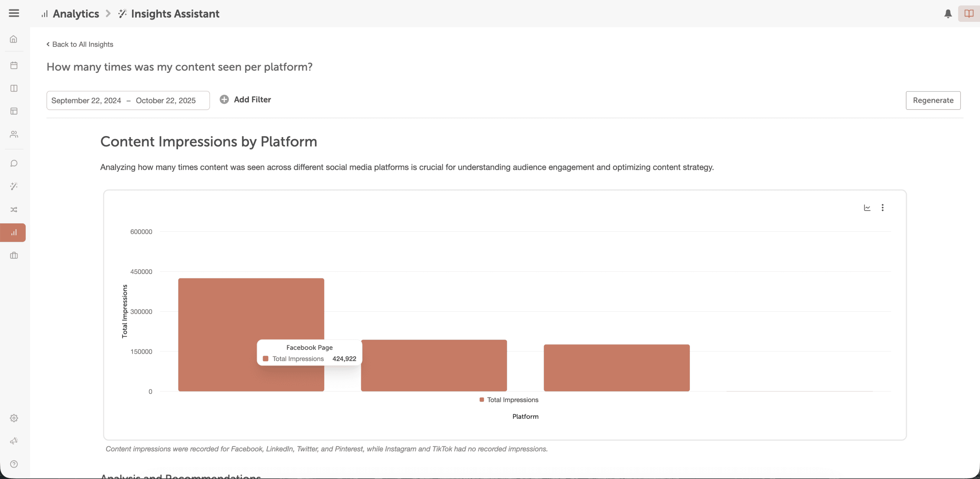Open the chart's three-dot options menu
The image size is (980, 479).
[x=882, y=208]
